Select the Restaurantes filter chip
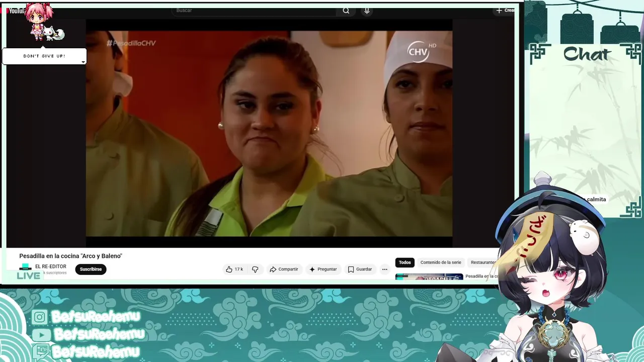This screenshot has height=362, width=644. coord(483,262)
